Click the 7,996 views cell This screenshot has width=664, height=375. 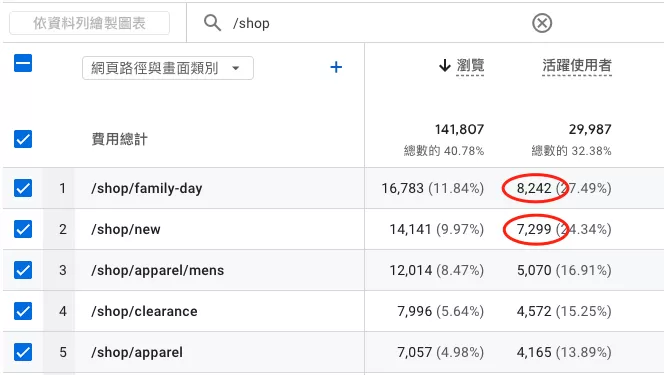click(x=440, y=312)
